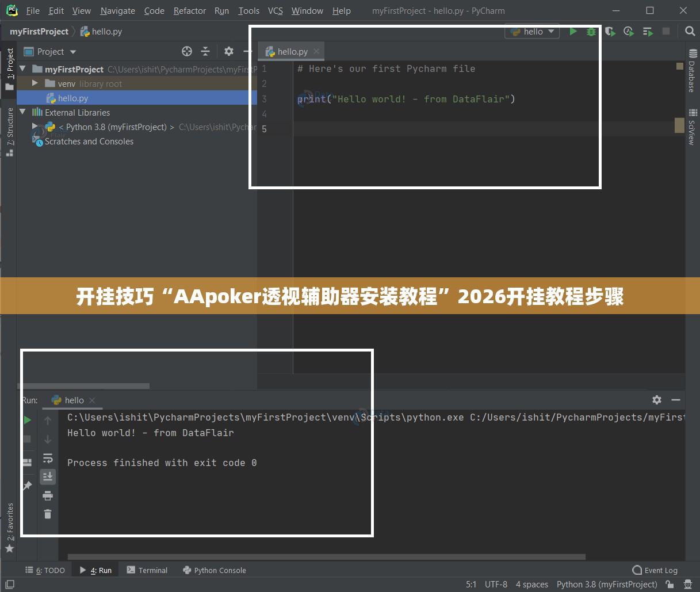Click myFirstProject in the navigation breadcrumb
This screenshot has width=700, height=592.
click(x=39, y=32)
